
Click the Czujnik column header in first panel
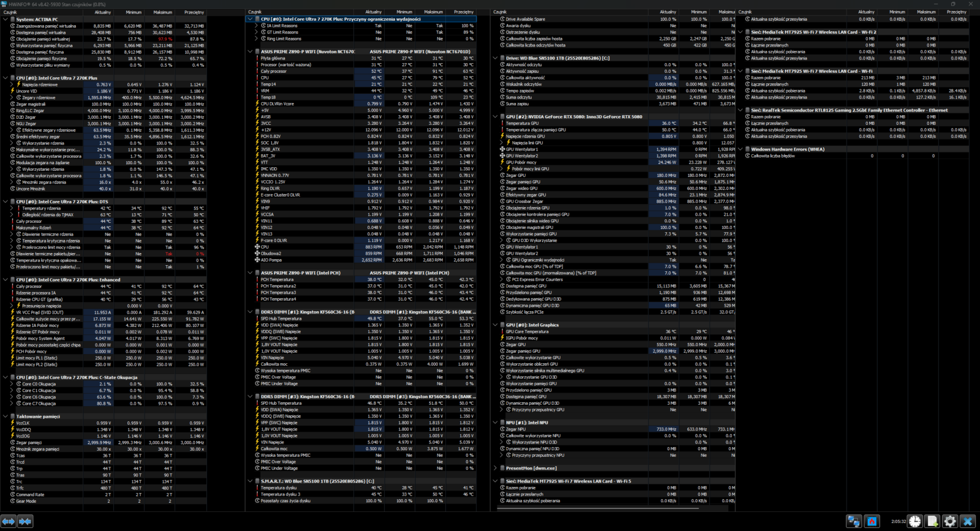tap(11, 12)
